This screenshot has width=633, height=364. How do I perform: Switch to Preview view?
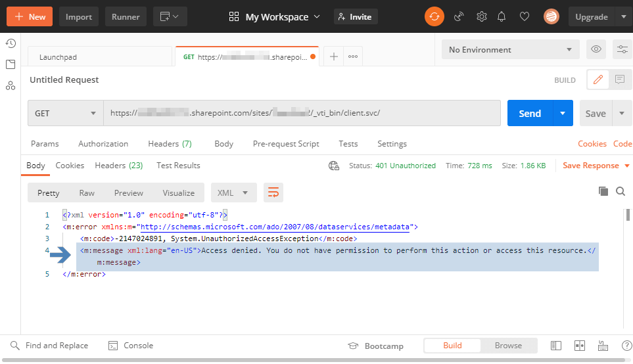click(x=128, y=193)
